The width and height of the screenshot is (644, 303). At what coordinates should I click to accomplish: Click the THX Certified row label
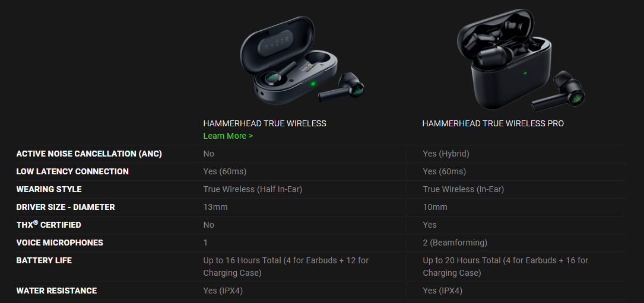[49, 225]
